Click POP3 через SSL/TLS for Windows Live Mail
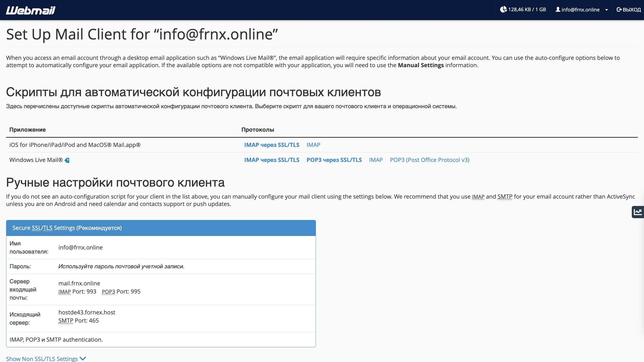Screen dimensions: 644x362 pos(334,160)
